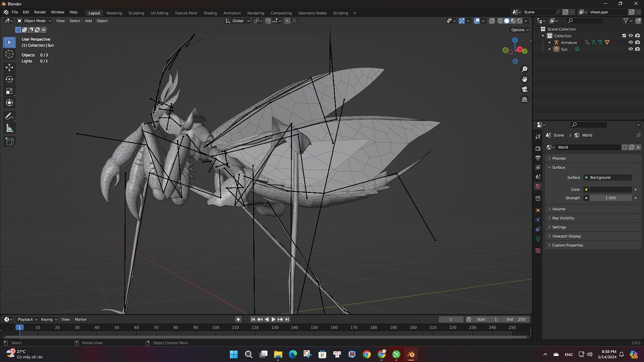Click the zoom view magnifier in viewport
Screen dimensions: 644x362
point(524,69)
